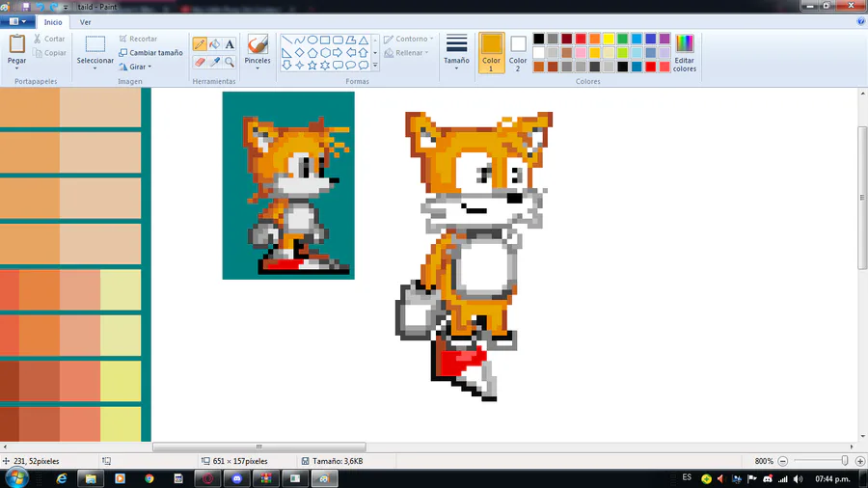Select the Color picker eyedropper tool
The image size is (868, 488).
215,62
